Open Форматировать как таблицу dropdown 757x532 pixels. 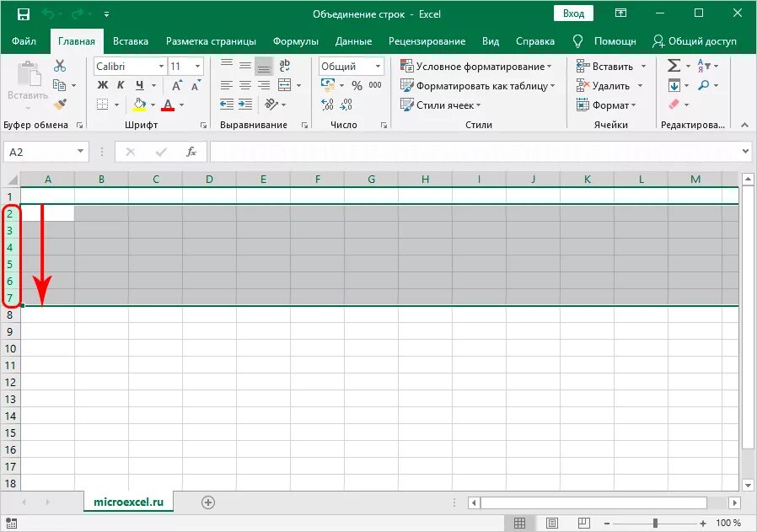[x=477, y=86]
